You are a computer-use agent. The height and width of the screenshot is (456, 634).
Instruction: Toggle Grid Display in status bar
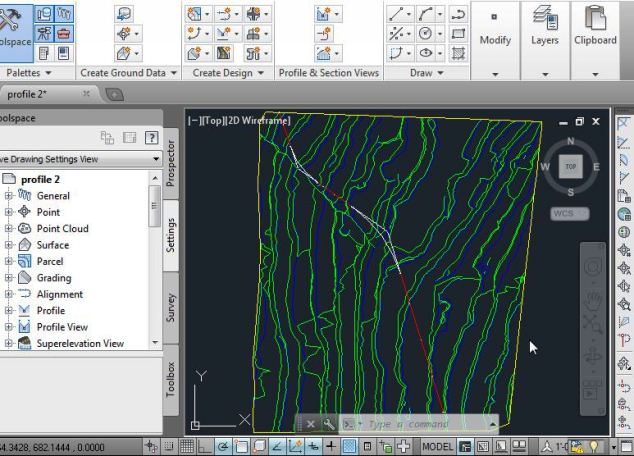(x=187, y=447)
